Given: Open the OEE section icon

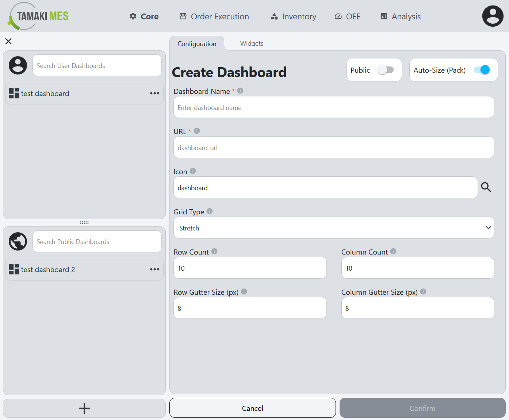Looking at the screenshot, I should pos(338,16).
